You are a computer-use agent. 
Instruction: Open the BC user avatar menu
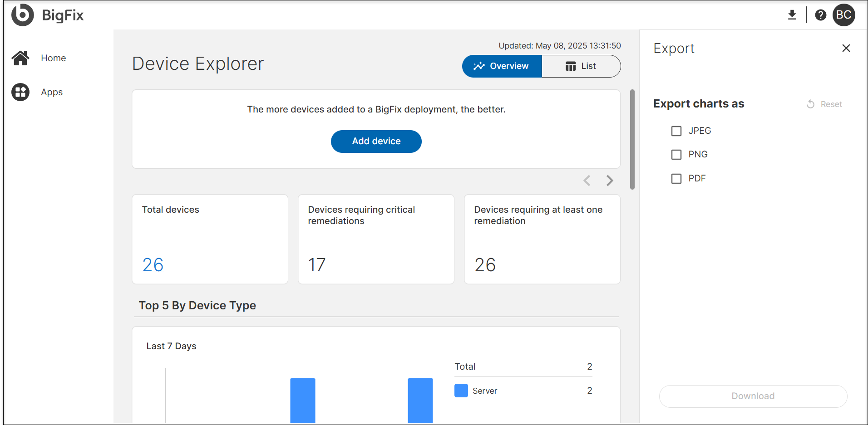click(843, 15)
